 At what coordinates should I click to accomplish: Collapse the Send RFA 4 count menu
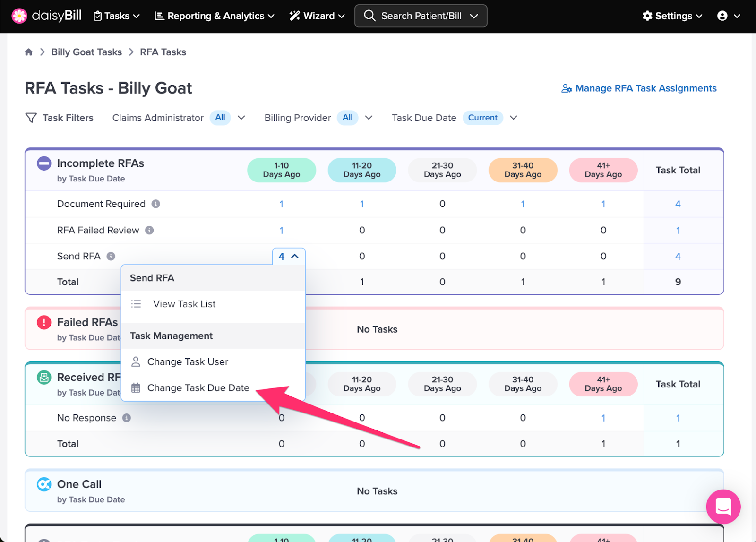coord(289,257)
